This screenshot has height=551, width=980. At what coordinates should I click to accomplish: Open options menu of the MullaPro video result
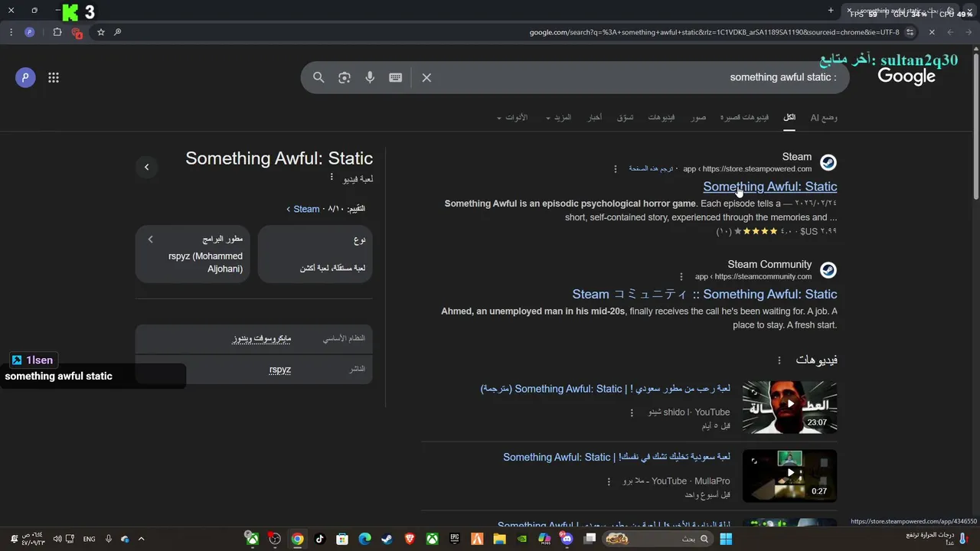[x=609, y=481]
